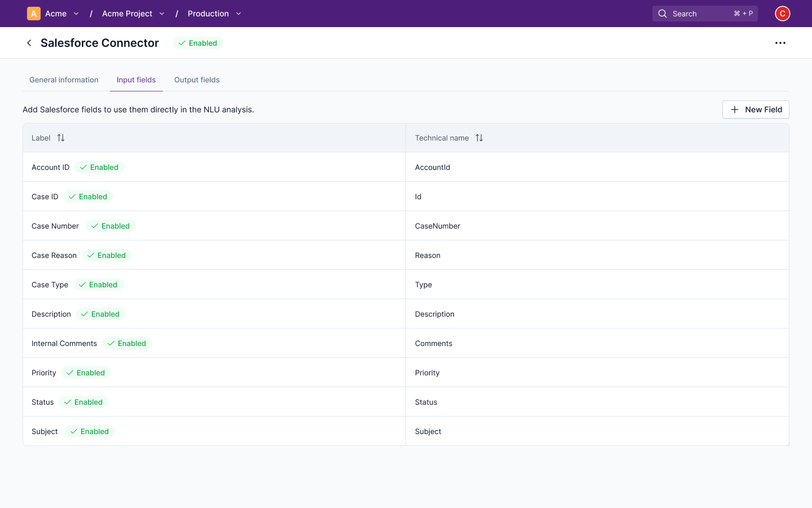Select the Input fields tab

(136, 80)
